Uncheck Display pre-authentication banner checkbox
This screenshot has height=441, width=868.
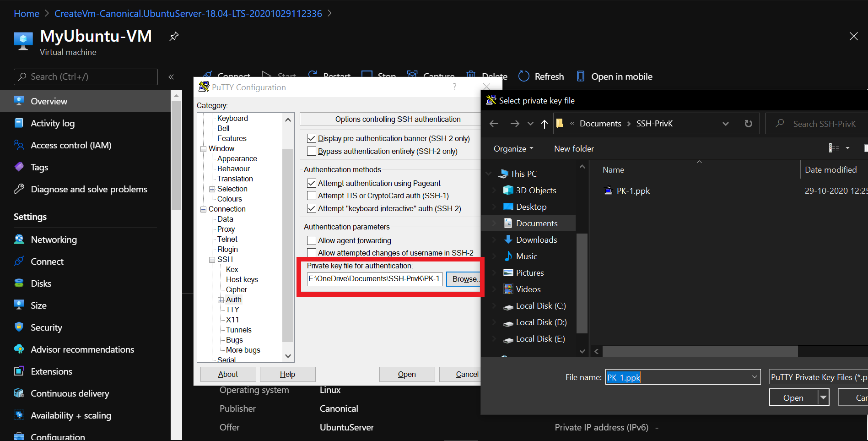click(312, 138)
